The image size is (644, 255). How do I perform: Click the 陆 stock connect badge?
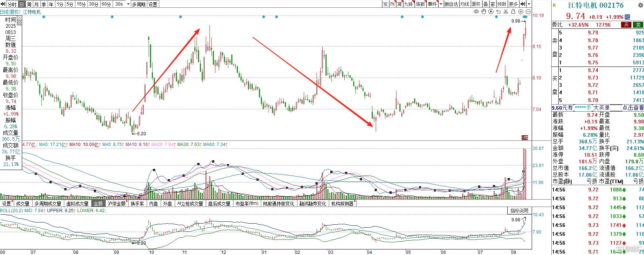coord(627,17)
